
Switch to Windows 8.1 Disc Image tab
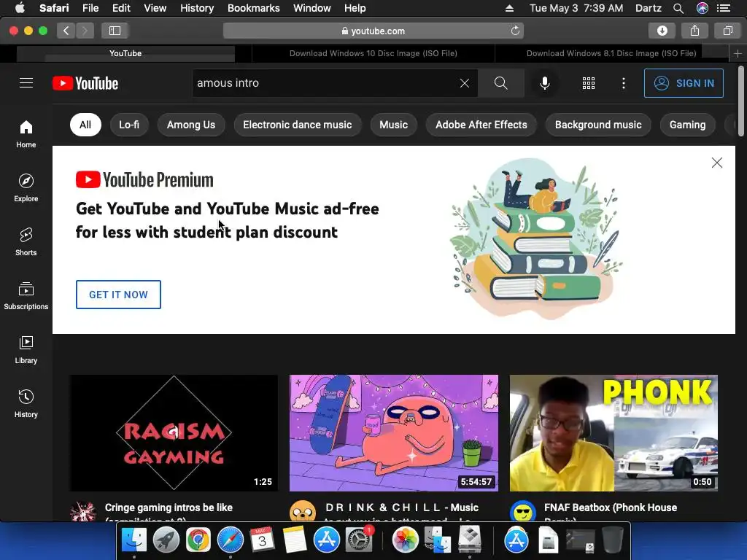pos(611,53)
